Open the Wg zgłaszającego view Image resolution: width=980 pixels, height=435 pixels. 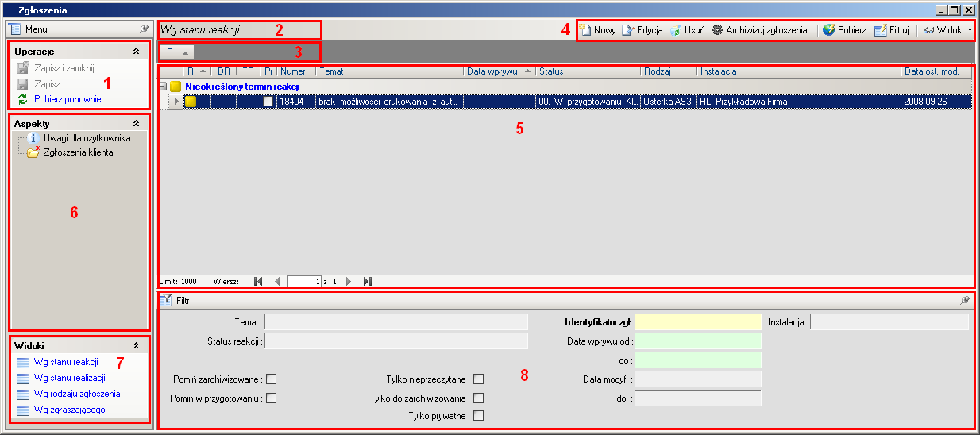point(69,410)
